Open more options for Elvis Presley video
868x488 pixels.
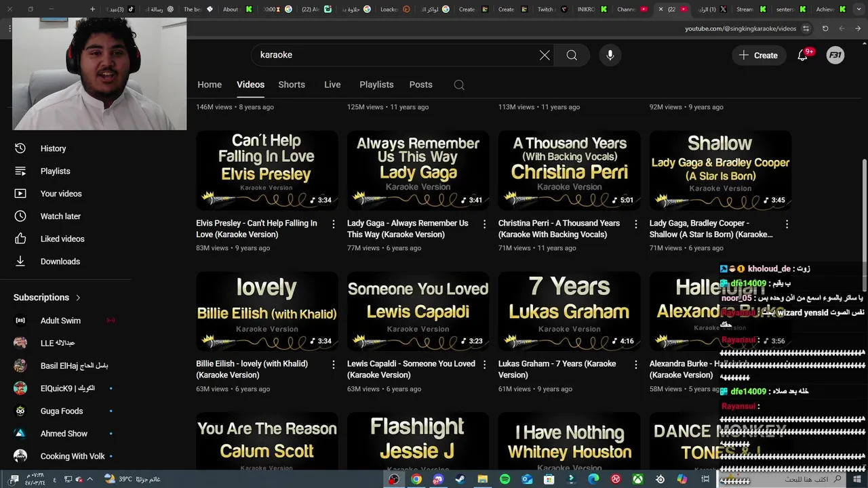click(333, 224)
